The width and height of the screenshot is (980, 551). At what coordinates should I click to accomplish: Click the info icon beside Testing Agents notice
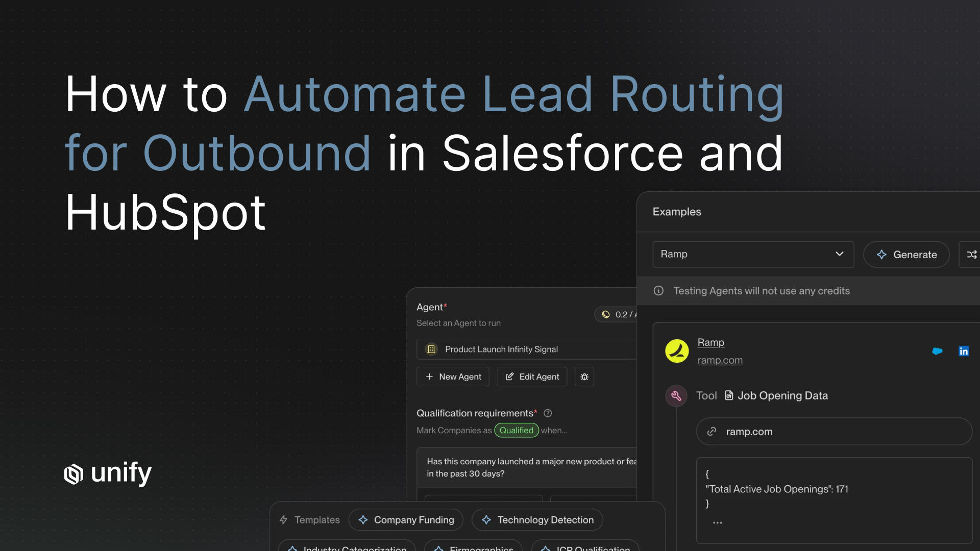(x=658, y=291)
